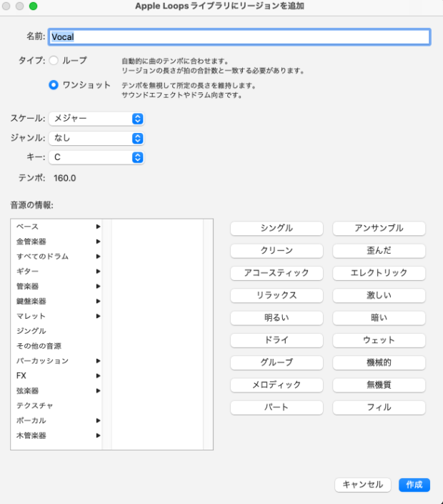The width and height of the screenshot is (443, 504).
Task: Select その他の音源 in the instrument list
Action: pyautogui.click(x=39, y=346)
